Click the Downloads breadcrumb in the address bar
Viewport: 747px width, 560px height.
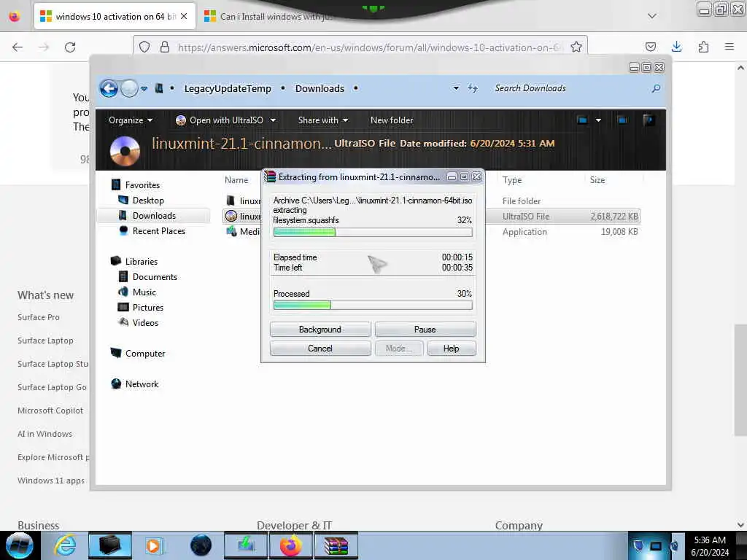tap(320, 88)
